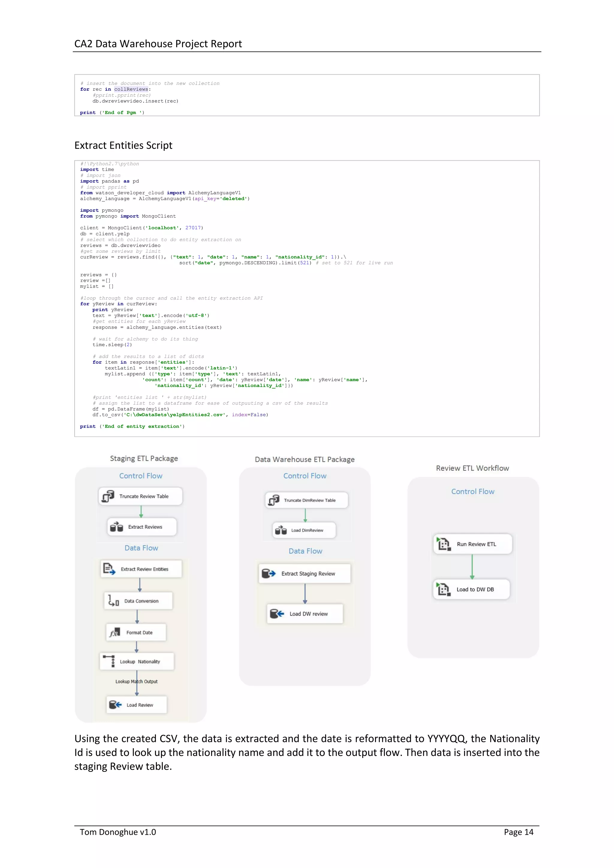Click the Load DimReview task icon
The width and height of the screenshot is (614, 868).
coord(281,530)
